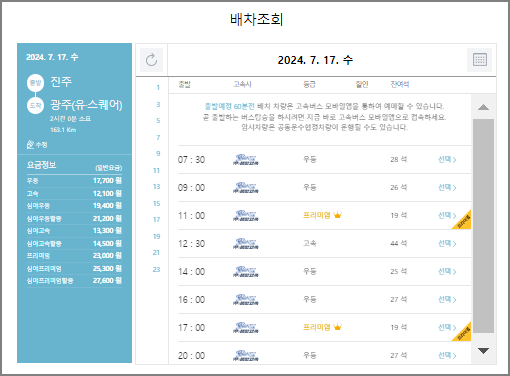Viewport: 510px width, 376px height.
Task: Click the 고속 12,100 원 fare row
Action: coord(74,194)
